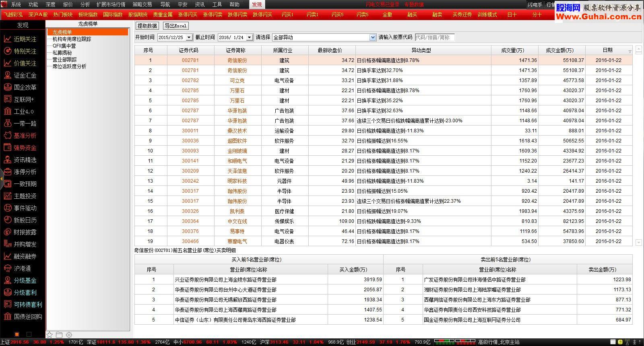644x346 pixels.
Task: Click the folder icon below tree panel
Action: coord(59,335)
